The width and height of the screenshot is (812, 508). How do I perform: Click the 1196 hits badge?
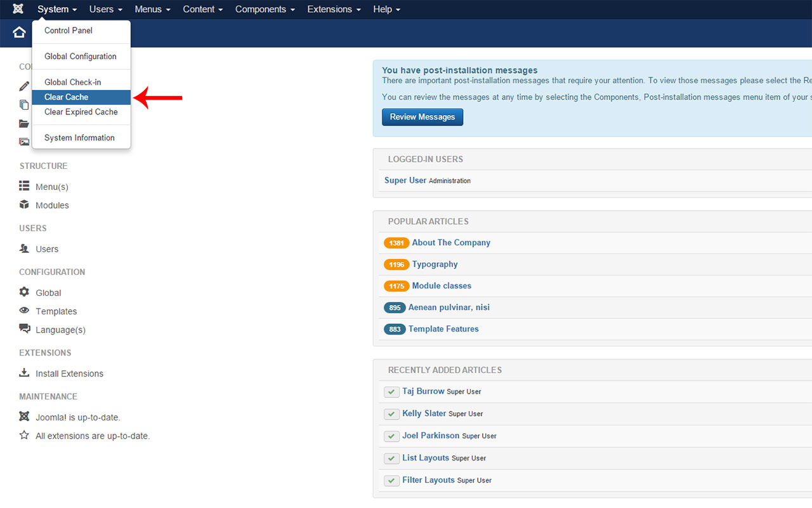click(x=396, y=265)
